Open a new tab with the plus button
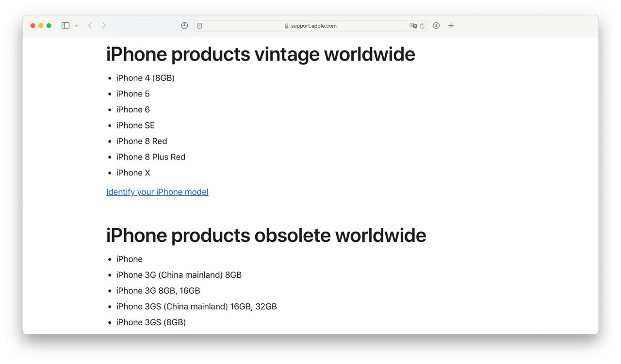The width and height of the screenshot is (621, 364). click(x=451, y=26)
